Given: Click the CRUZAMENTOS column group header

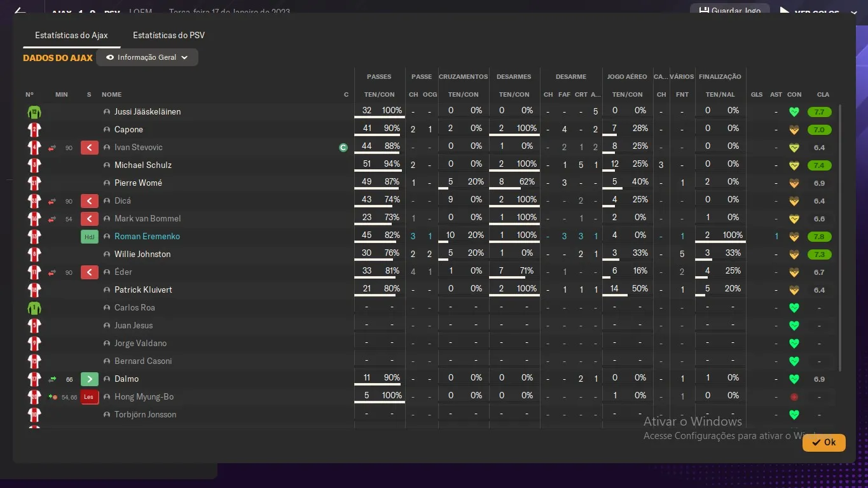Looking at the screenshot, I should click(463, 77).
